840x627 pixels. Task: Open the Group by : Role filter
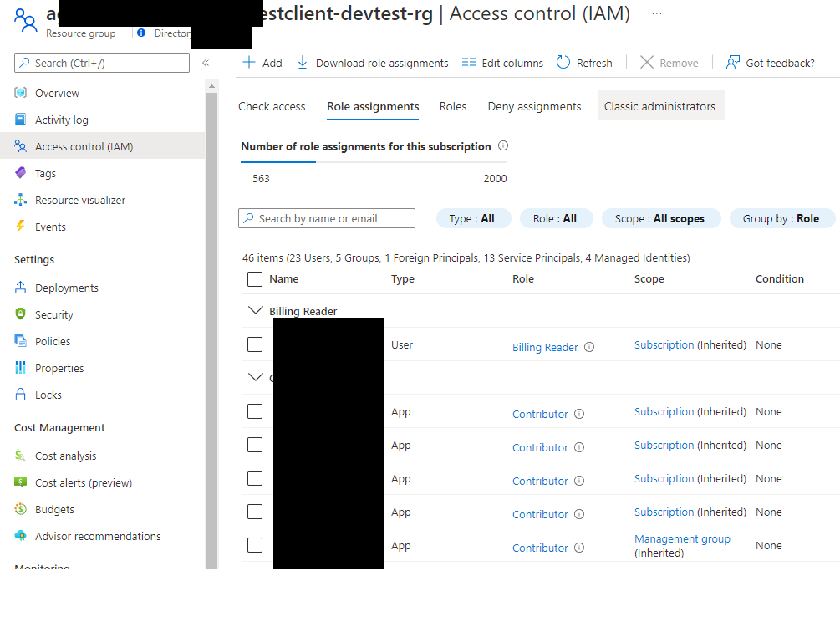(782, 219)
